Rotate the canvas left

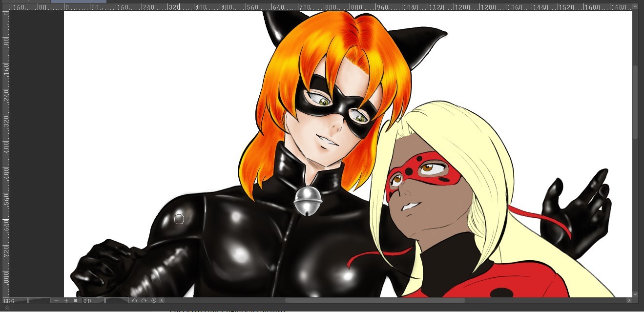pos(134,300)
